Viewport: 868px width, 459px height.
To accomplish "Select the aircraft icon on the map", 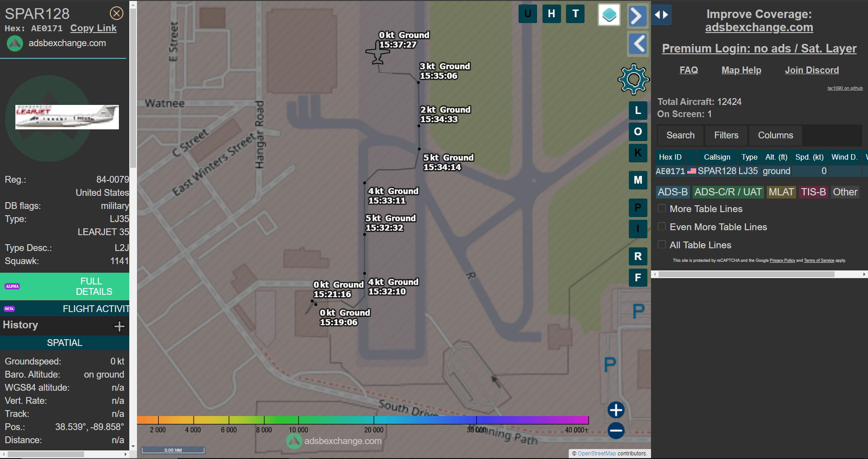I will [377, 53].
